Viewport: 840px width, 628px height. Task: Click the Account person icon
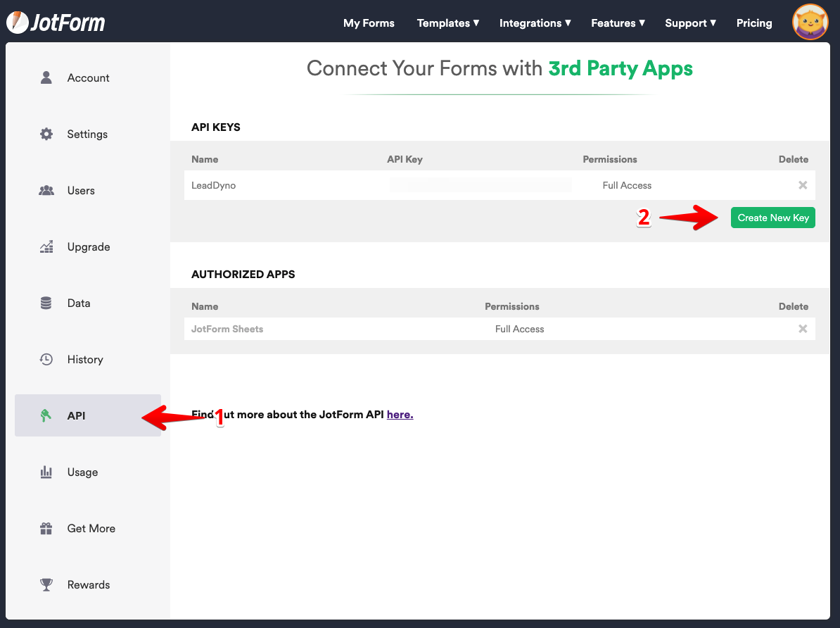(46, 77)
